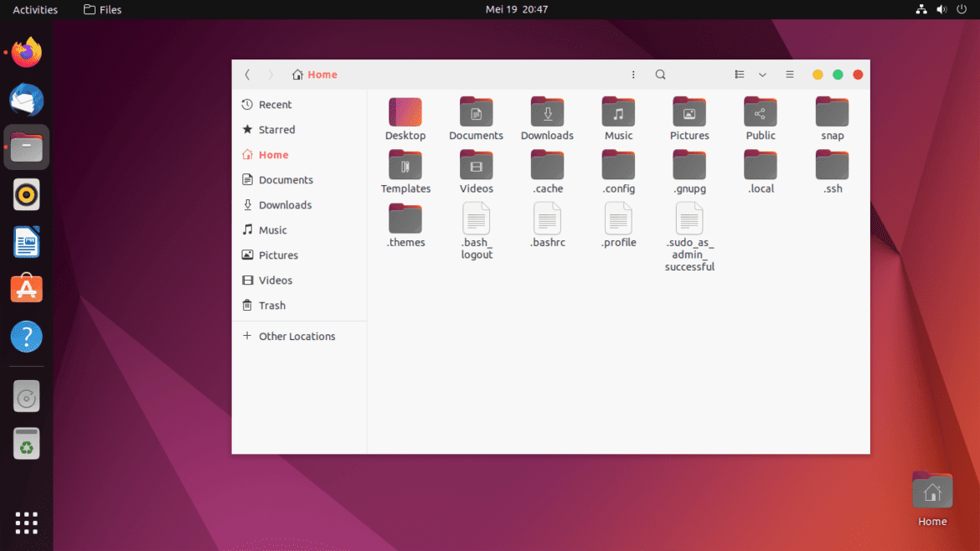This screenshot has height=551, width=980.
Task: Click the volume icon in top bar
Action: (x=941, y=9)
